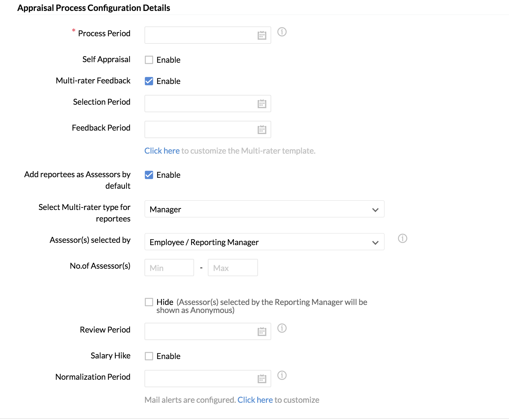Image resolution: width=509 pixels, height=420 pixels.
Task: Disable Multi-rater Feedback checkbox
Action: pyautogui.click(x=149, y=81)
